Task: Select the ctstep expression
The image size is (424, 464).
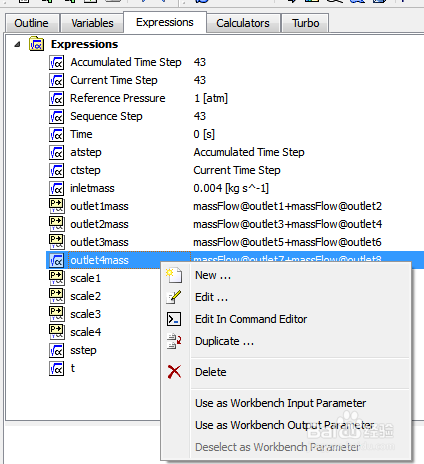Action: click(85, 170)
